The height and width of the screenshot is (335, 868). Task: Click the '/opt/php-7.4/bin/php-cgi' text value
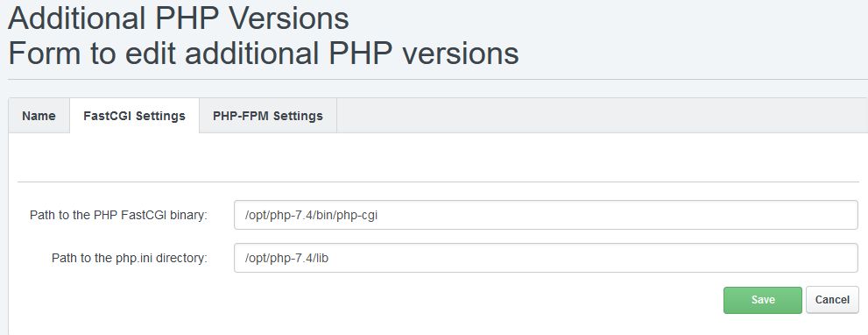312,215
